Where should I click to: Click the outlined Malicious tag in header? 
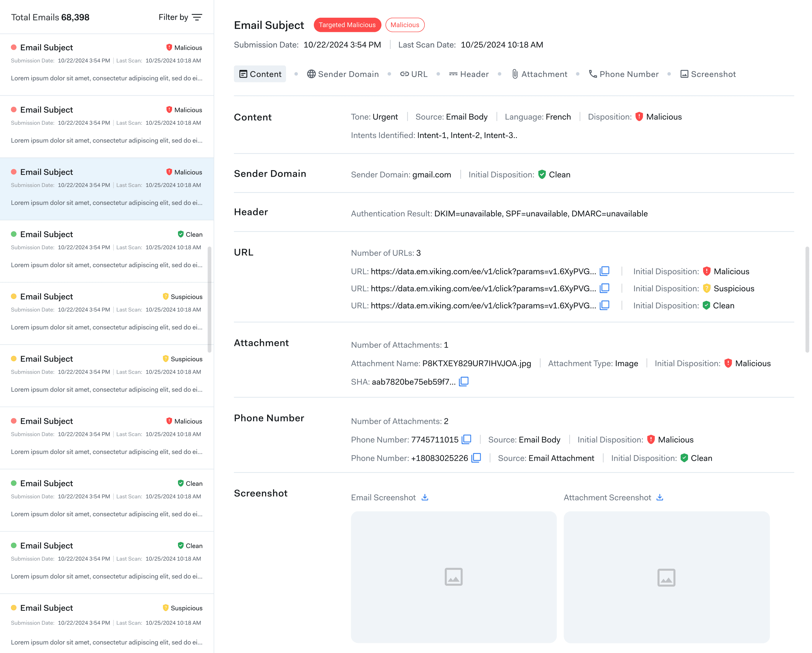pyautogui.click(x=404, y=25)
